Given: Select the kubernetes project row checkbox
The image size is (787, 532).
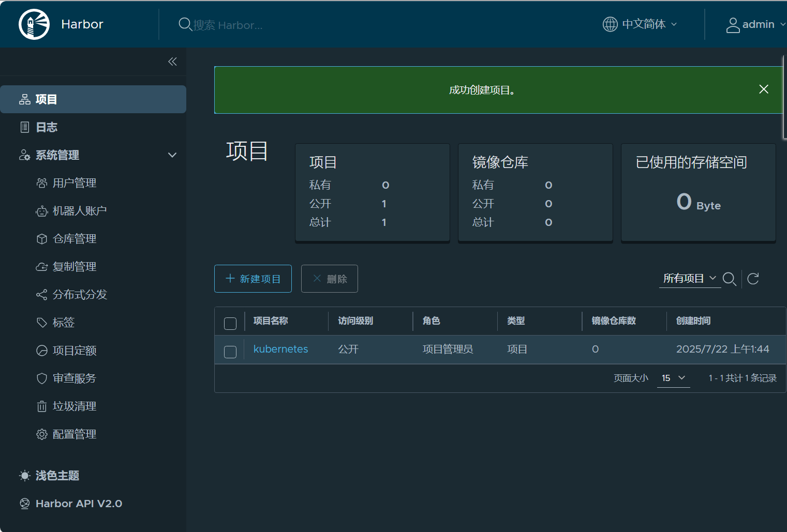Looking at the screenshot, I should [230, 352].
